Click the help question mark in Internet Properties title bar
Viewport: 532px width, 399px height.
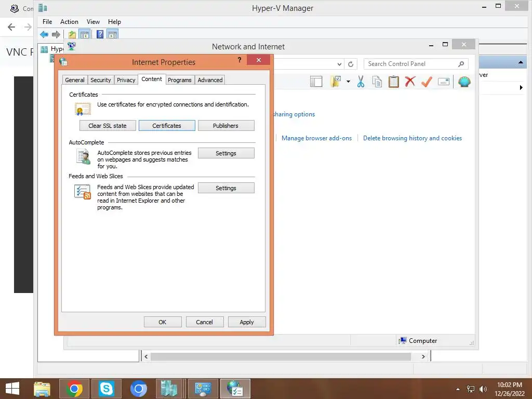(240, 60)
